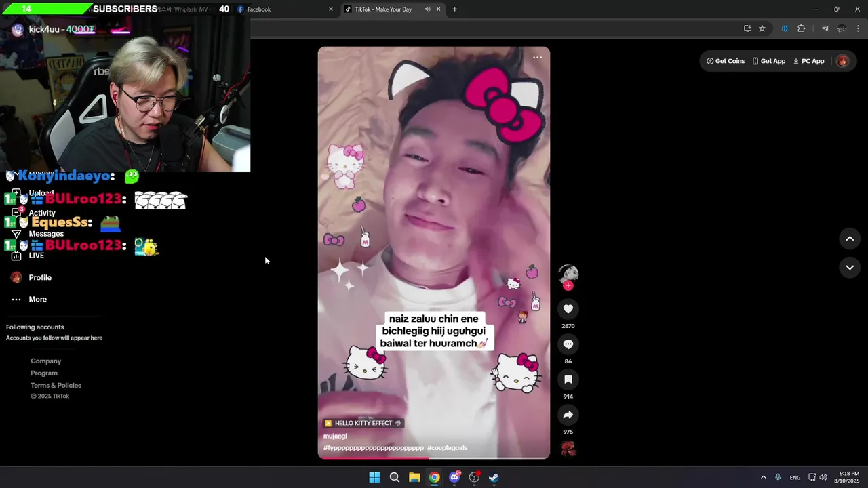This screenshot has width=868, height=488.
Task: Open Discord from the taskbar
Action: click(x=454, y=477)
